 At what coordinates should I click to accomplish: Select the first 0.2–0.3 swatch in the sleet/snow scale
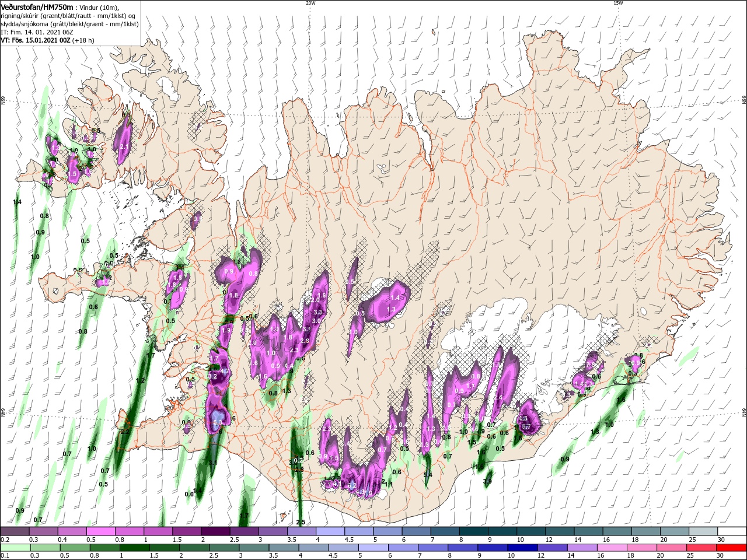pos(15,531)
